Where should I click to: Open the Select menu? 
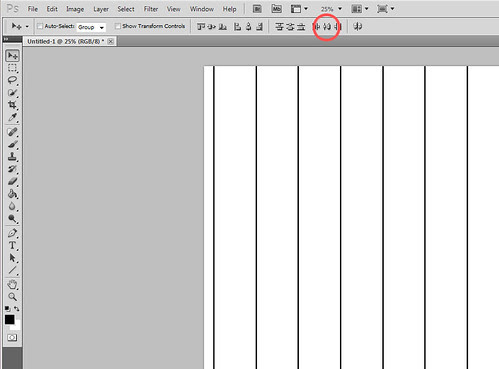pyautogui.click(x=126, y=9)
